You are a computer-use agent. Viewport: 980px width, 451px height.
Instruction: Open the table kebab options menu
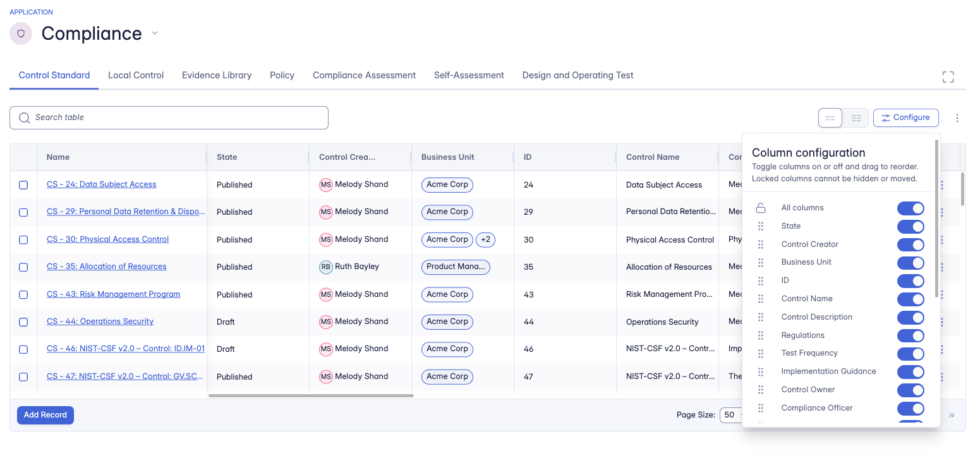(957, 118)
